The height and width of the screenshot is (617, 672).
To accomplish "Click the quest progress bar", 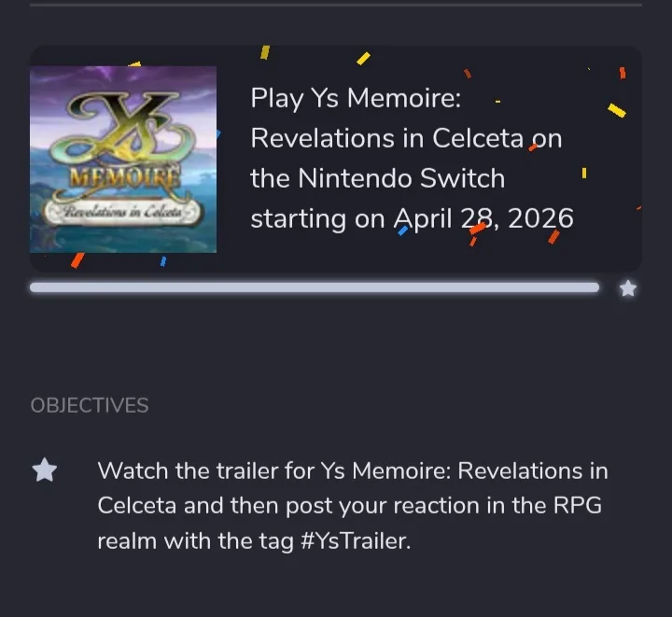I will [314, 287].
